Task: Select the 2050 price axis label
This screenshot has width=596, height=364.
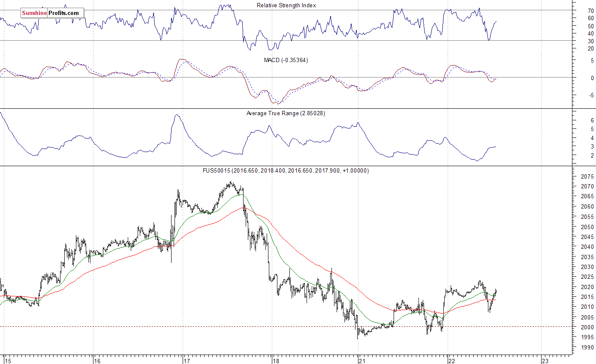Action: [x=587, y=227]
